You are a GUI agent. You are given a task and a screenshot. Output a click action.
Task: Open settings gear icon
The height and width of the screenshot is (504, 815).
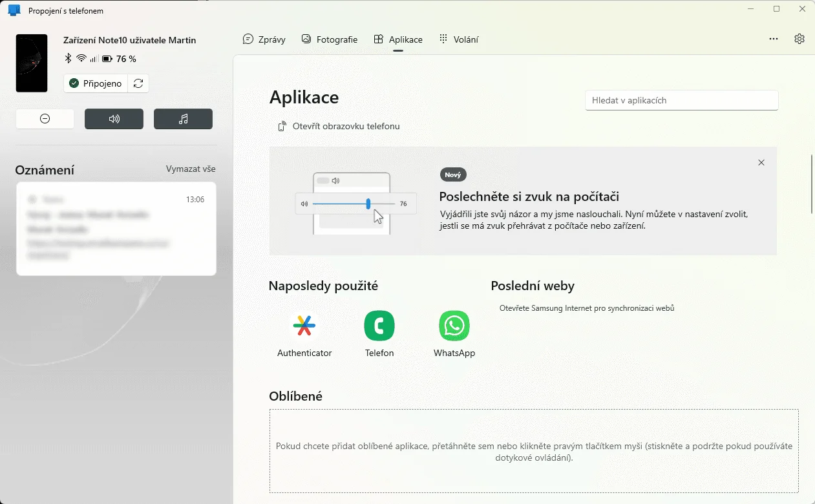click(799, 39)
